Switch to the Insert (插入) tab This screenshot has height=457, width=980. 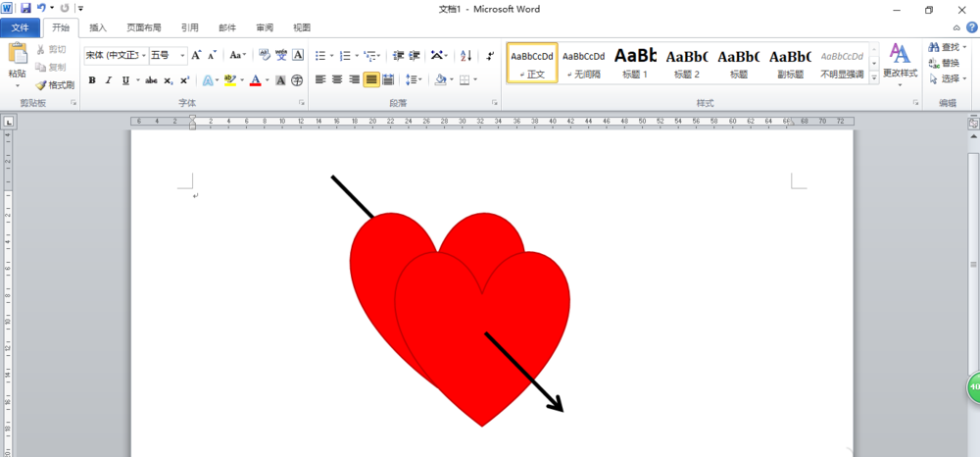point(98,27)
